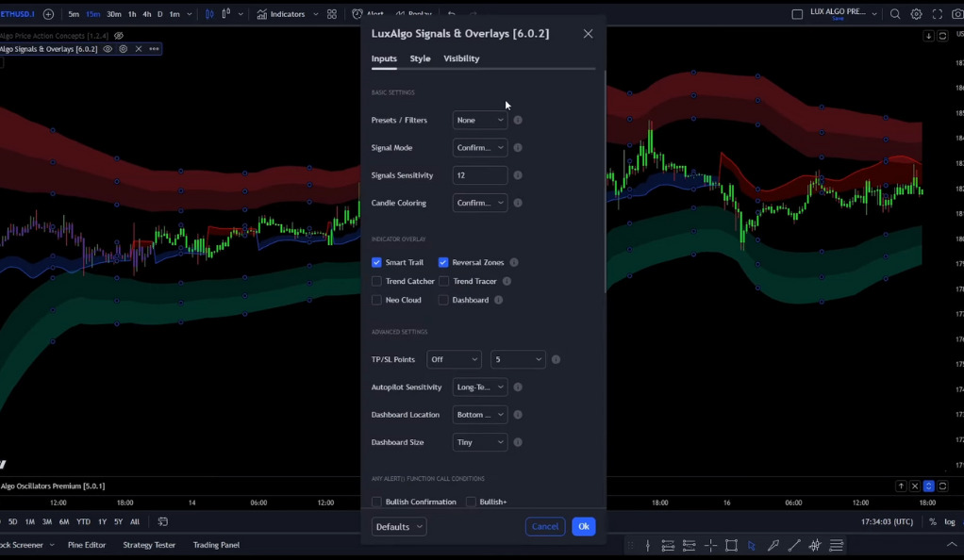
Task: Uncheck Reversal Zones overlay
Action: coord(442,262)
